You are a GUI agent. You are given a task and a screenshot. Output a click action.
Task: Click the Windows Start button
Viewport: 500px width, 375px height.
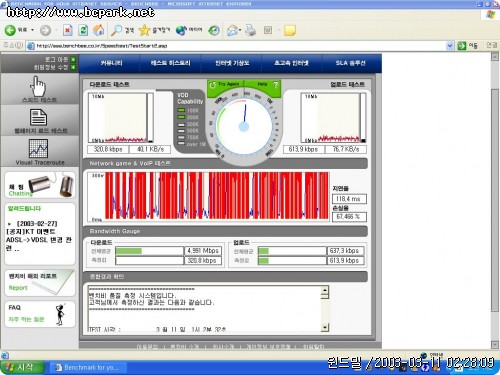(x=22, y=367)
